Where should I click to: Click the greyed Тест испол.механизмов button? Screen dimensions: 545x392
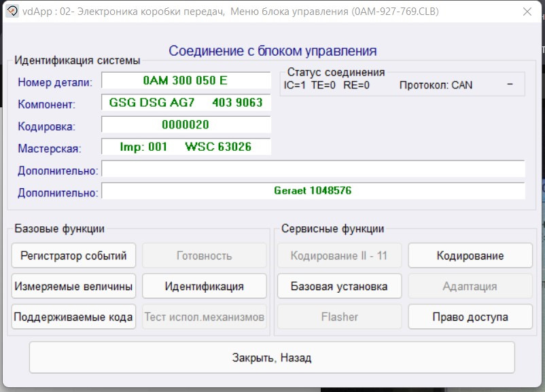[205, 317]
